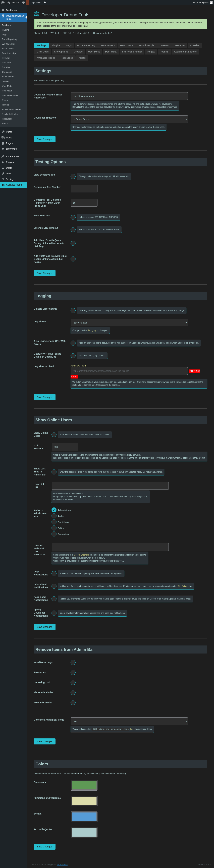Screen dimensions: 214x868
Task: Click the Posts pin icon
Action: coord(3,132)
